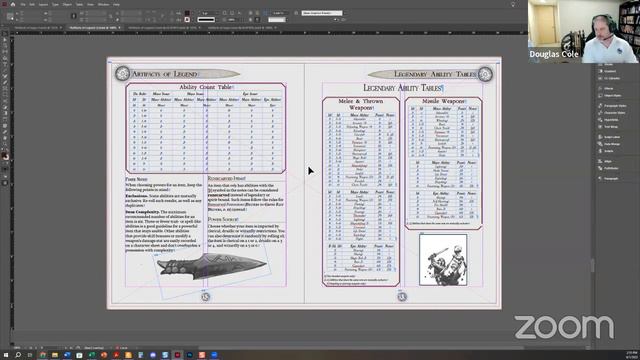Click the Missile Weapons table heading

pyautogui.click(x=443, y=101)
